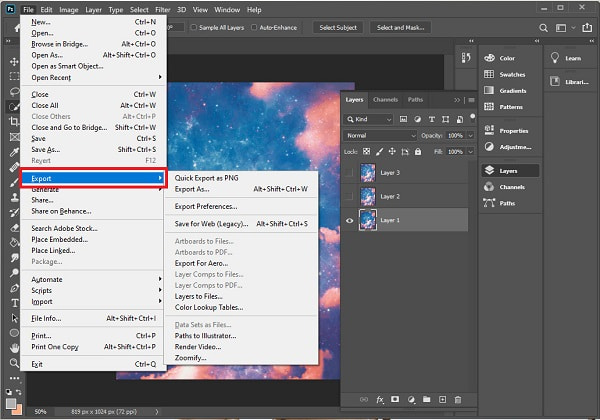600x420 pixels.
Task: Select the Brush tool
Action: click(14, 182)
